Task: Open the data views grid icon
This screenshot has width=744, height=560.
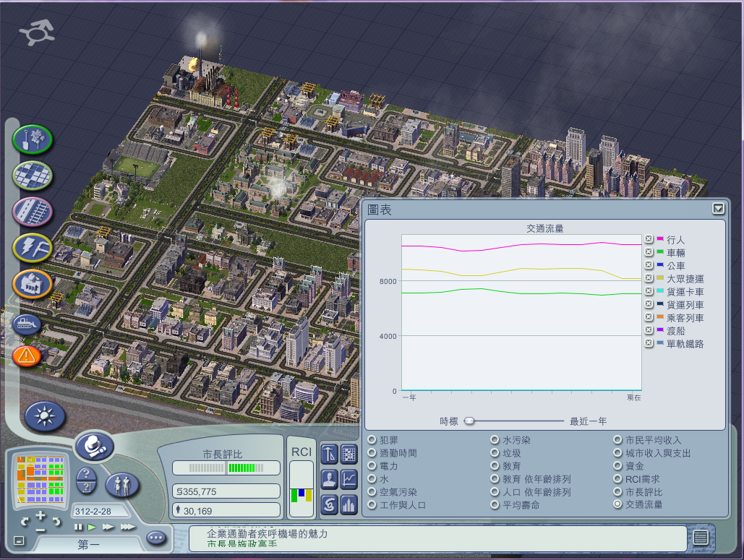Action: 349,454
